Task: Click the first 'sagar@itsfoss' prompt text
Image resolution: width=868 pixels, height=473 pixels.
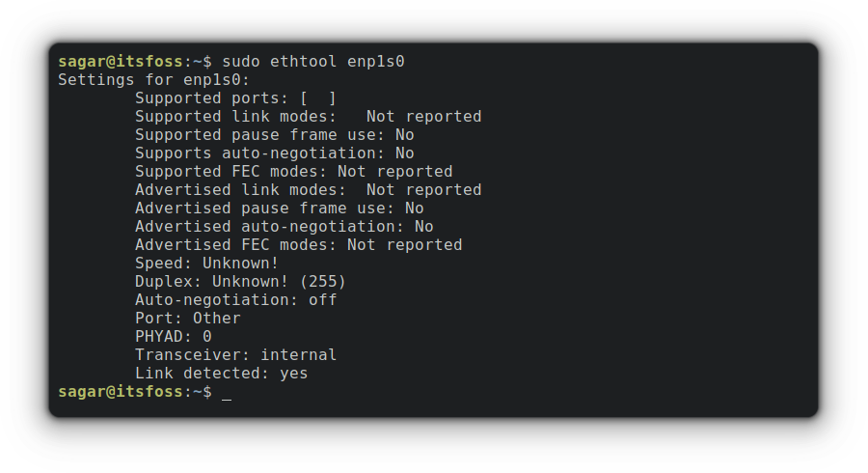Action: coord(120,62)
